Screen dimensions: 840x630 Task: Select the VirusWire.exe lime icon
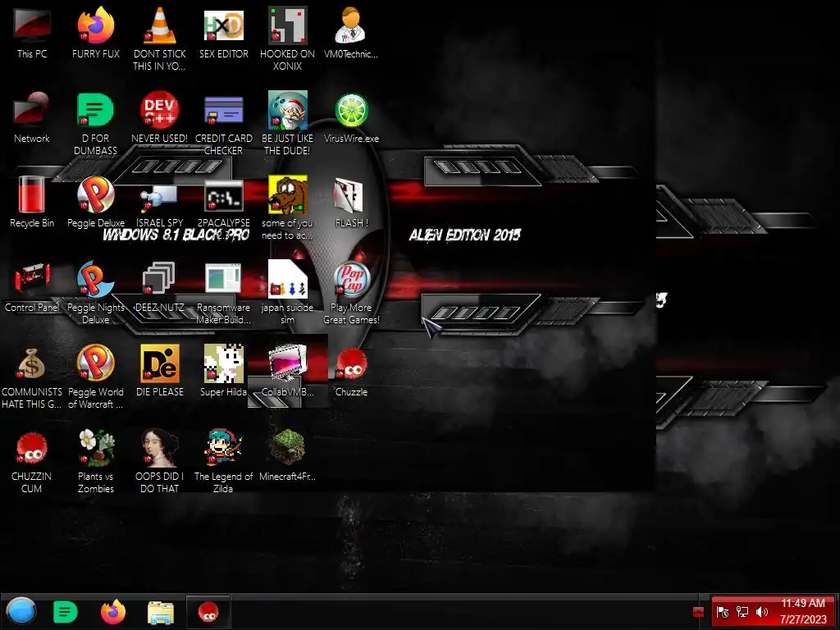tap(351, 118)
